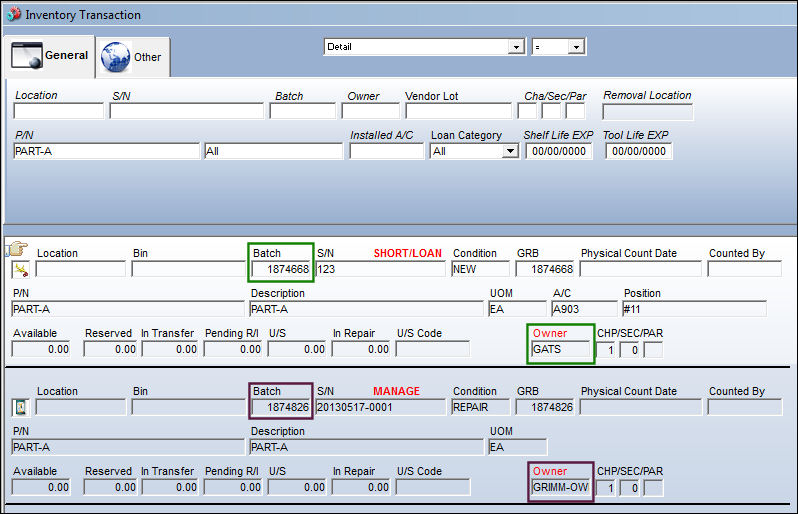The width and height of the screenshot is (798, 514).
Task: Click the icon beside batch 1874668 Location
Action: 21,270
